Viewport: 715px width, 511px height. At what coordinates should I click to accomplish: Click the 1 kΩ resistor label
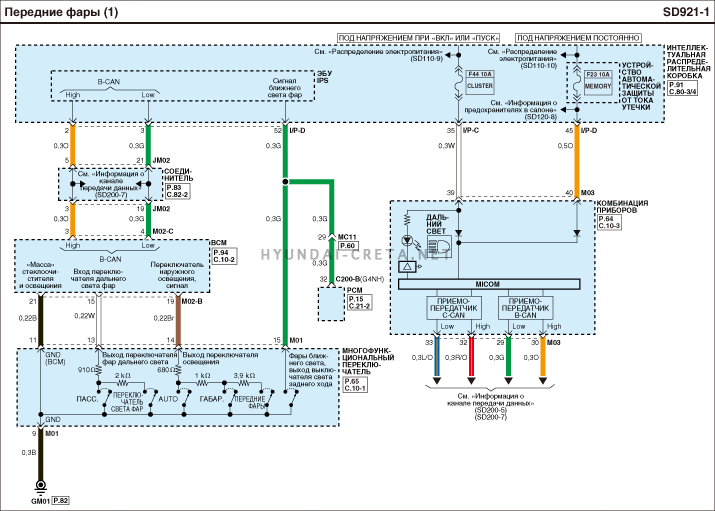202,375
